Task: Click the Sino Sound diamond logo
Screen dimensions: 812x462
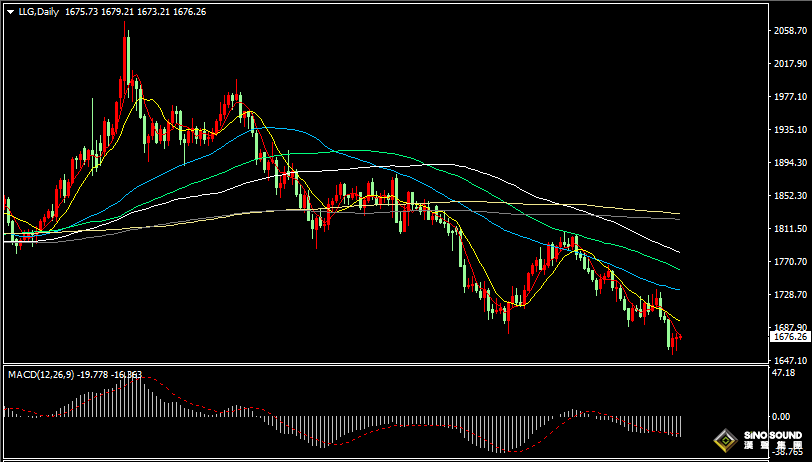Action: [727, 441]
